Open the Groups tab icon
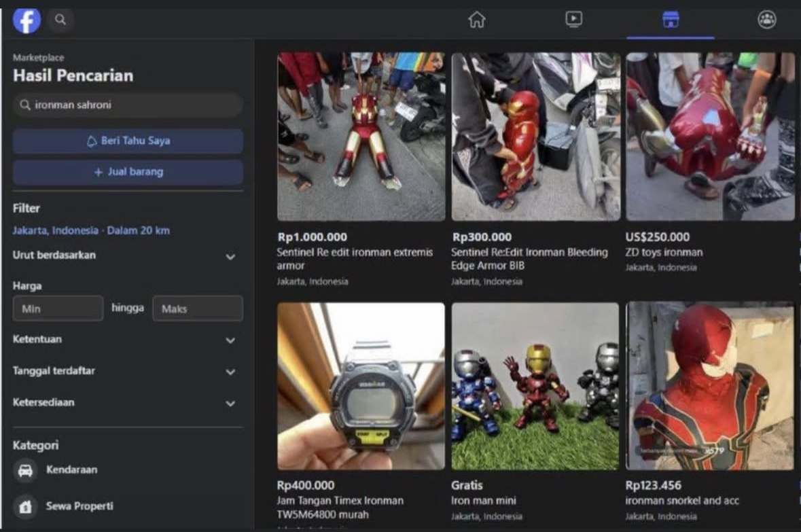Viewport: 801px width, 532px height. [x=767, y=20]
